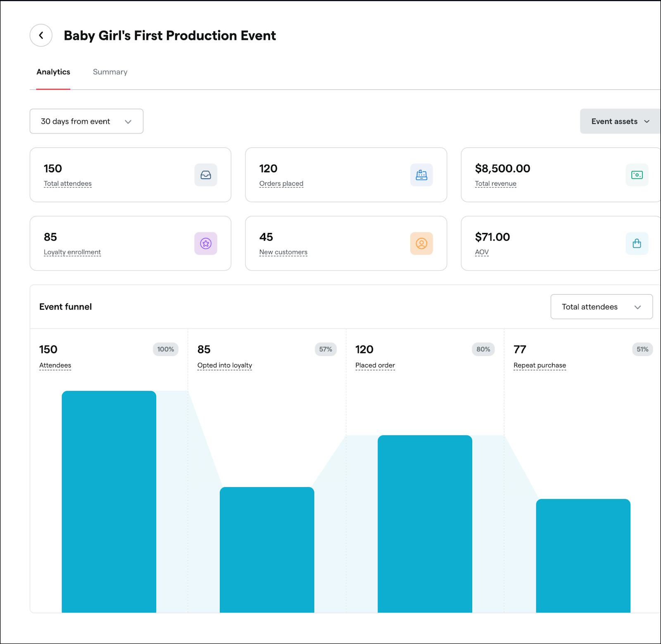Click the 57% badge for loyalty
Image resolution: width=661 pixels, height=644 pixels.
click(x=326, y=349)
